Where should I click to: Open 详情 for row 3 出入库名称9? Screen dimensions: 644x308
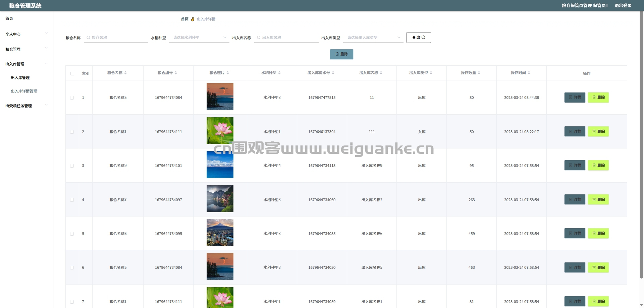click(x=575, y=165)
